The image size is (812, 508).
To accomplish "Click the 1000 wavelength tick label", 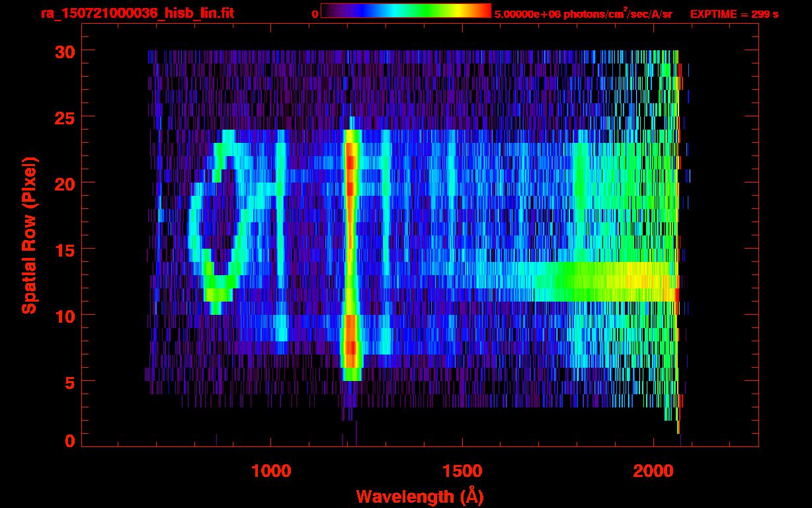I will [x=271, y=471].
